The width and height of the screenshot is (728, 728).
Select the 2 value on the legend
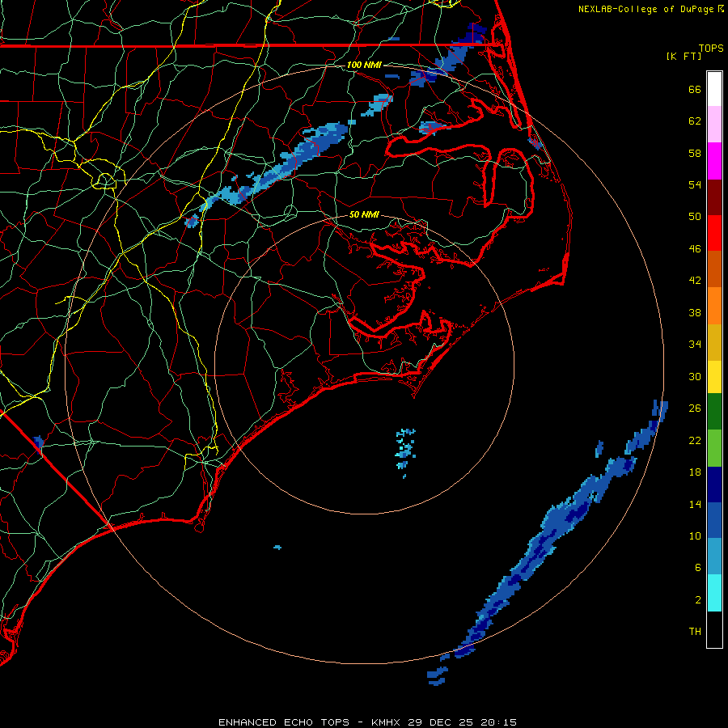[698, 600]
